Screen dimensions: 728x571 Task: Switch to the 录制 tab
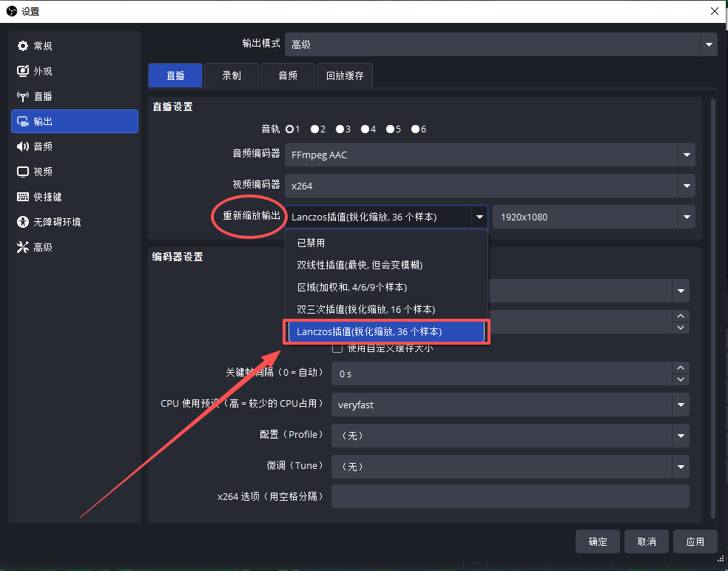click(x=232, y=75)
